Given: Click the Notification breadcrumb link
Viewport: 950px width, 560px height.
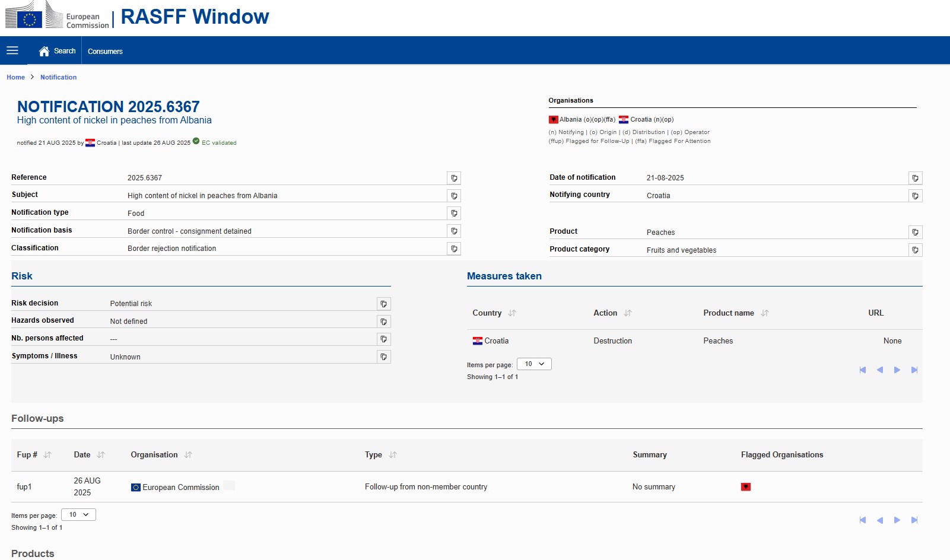Looking at the screenshot, I should pos(58,77).
